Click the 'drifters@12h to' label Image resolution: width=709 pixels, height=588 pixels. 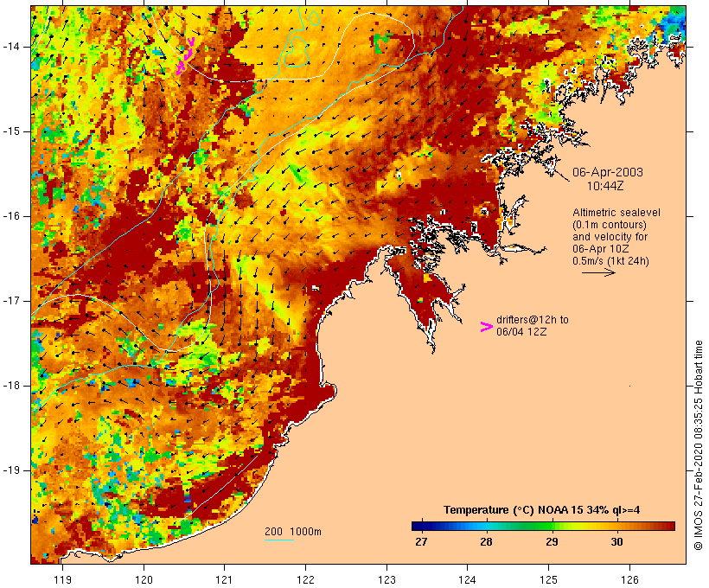click(533, 320)
